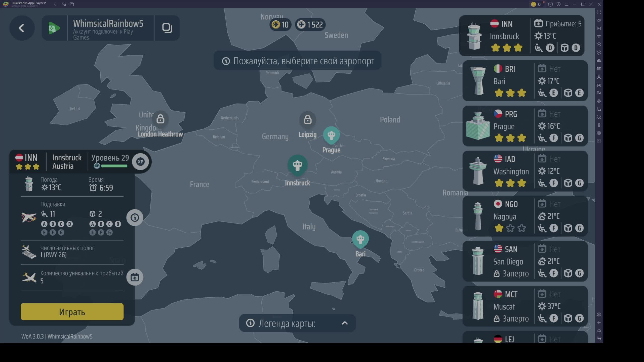Go back using the left arrow button
The height and width of the screenshot is (362, 644).
[x=22, y=28]
